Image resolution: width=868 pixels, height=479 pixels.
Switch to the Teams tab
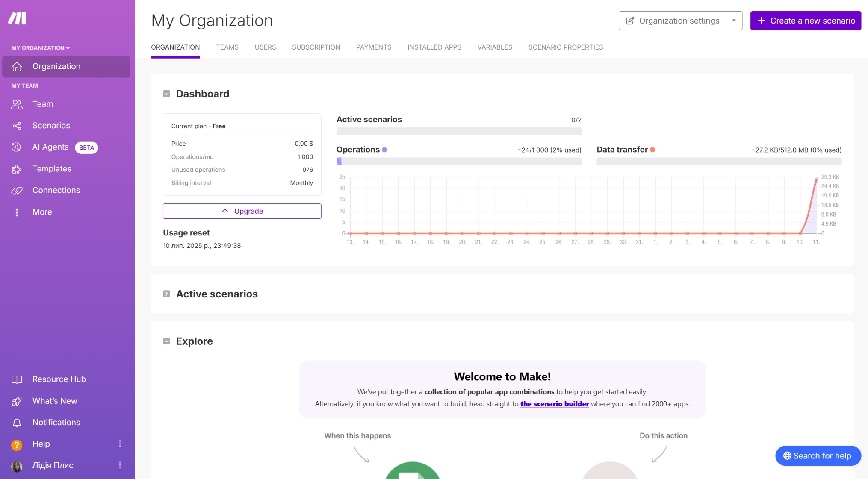(227, 47)
